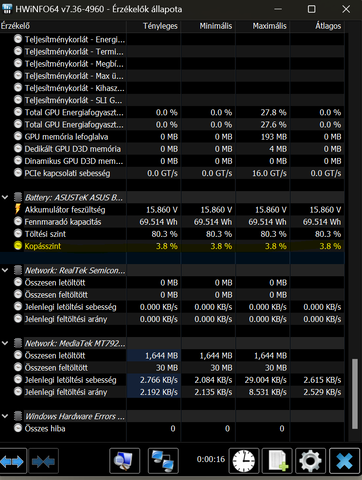Collapse the Windows Hardware Errors group

point(5,416)
